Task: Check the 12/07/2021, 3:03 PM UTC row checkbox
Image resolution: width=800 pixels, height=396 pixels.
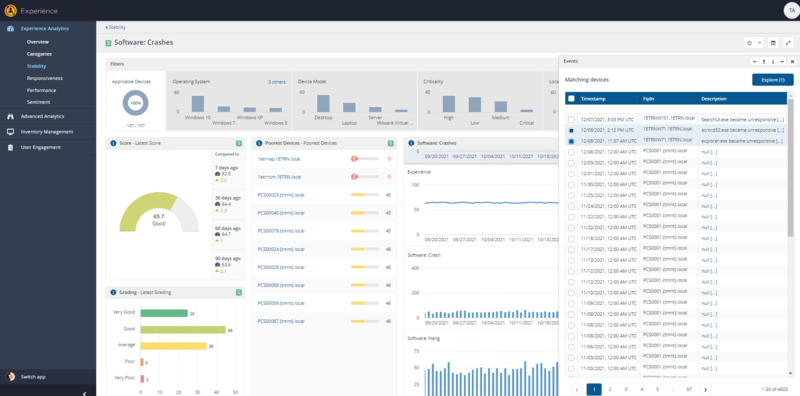Action: 571,119
